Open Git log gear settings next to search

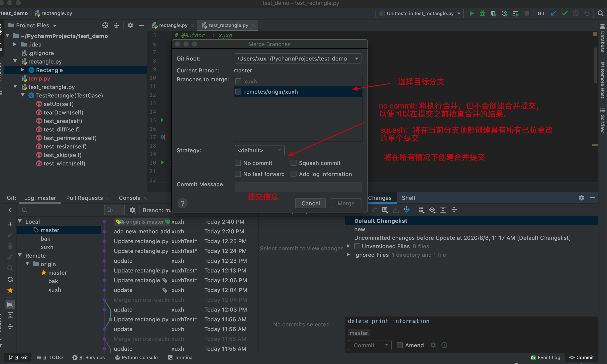(x=133, y=210)
